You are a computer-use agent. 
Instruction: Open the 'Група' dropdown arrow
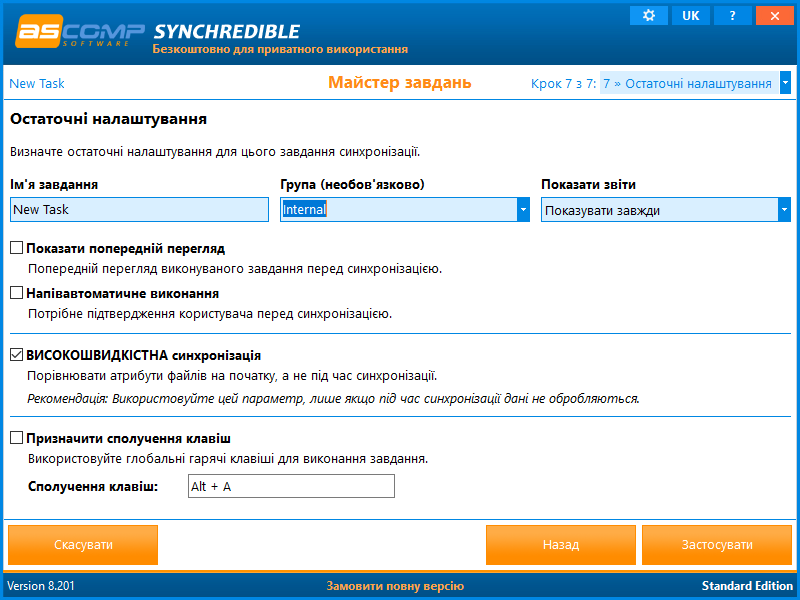pos(523,210)
